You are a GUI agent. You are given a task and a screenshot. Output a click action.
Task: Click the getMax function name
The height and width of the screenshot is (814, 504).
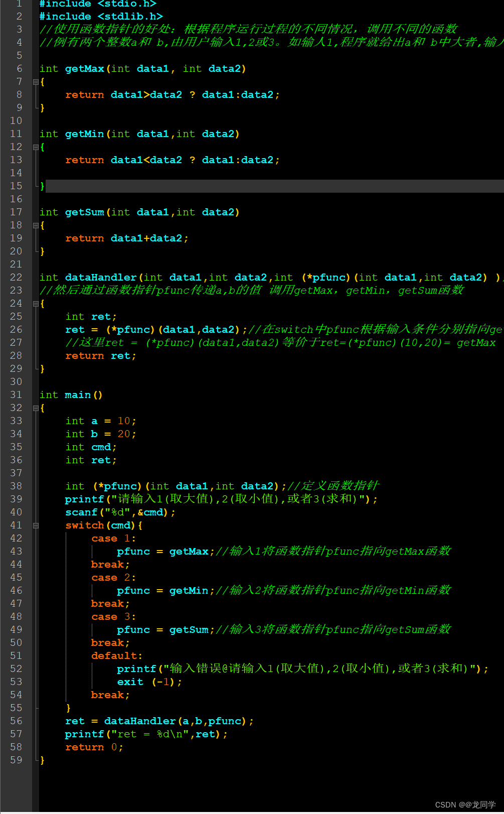pyautogui.click(x=85, y=69)
